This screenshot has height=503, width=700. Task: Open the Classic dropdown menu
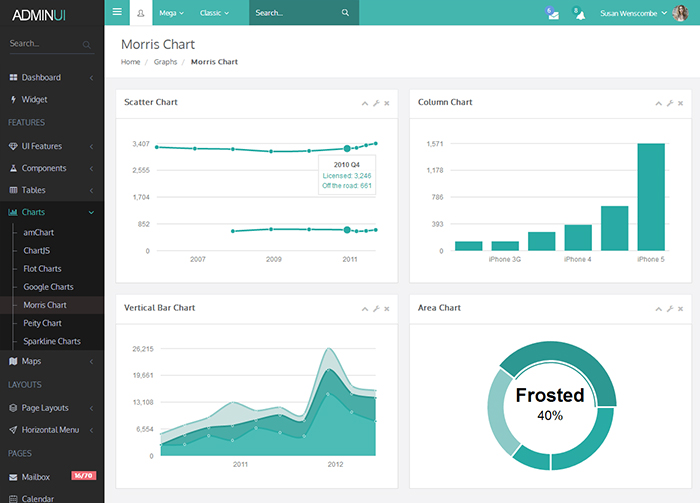click(x=214, y=13)
